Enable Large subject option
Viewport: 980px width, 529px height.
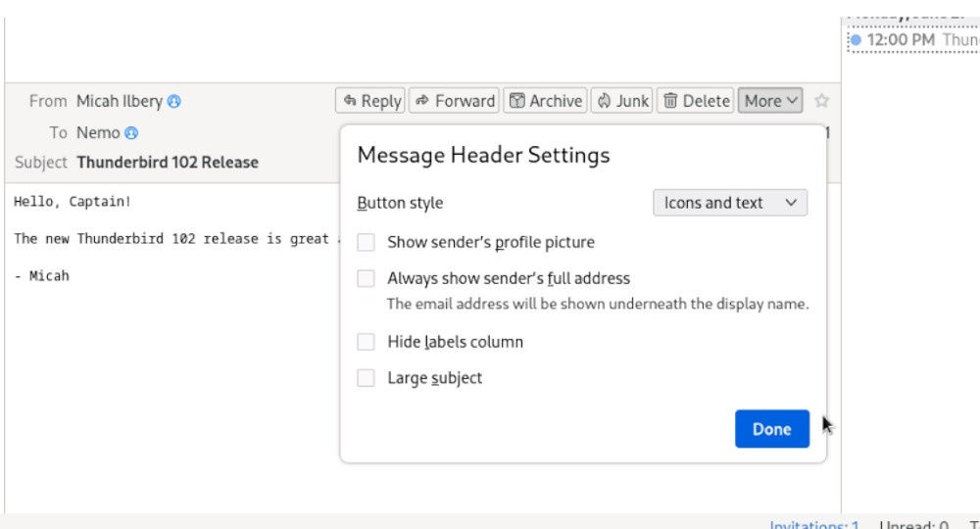[366, 378]
